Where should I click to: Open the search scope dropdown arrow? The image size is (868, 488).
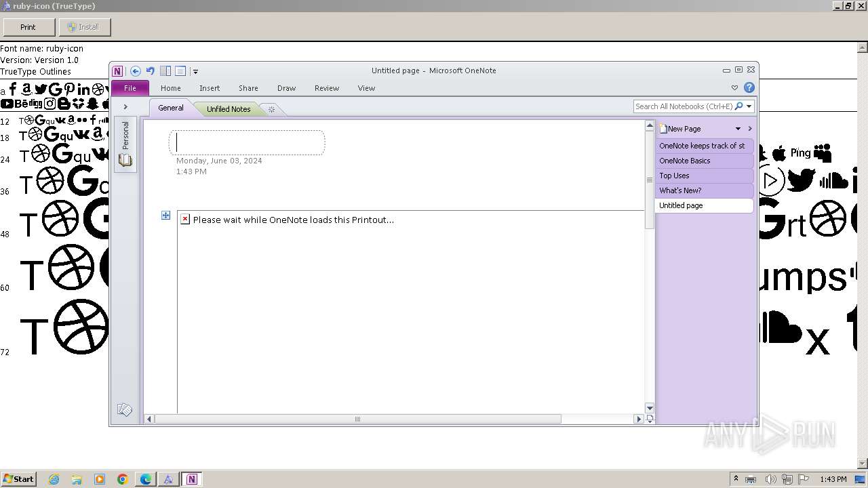[749, 106]
